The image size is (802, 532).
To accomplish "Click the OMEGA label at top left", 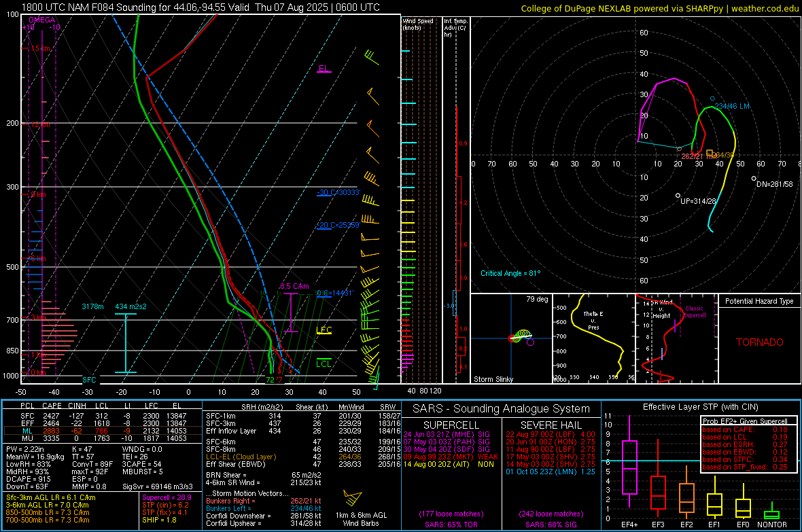I will (42, 20).
